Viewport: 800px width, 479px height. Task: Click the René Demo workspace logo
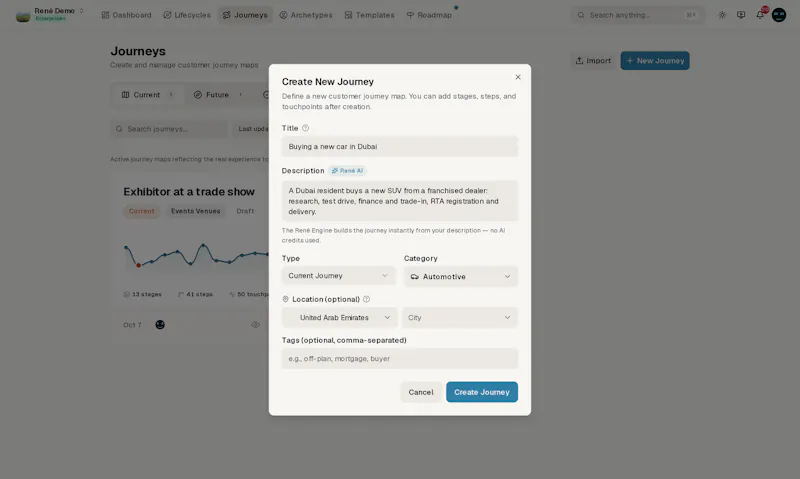coord(23,16)
